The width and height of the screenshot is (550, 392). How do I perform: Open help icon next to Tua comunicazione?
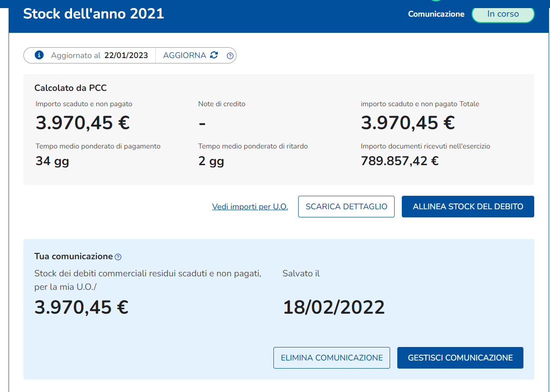tap(118, 257)
